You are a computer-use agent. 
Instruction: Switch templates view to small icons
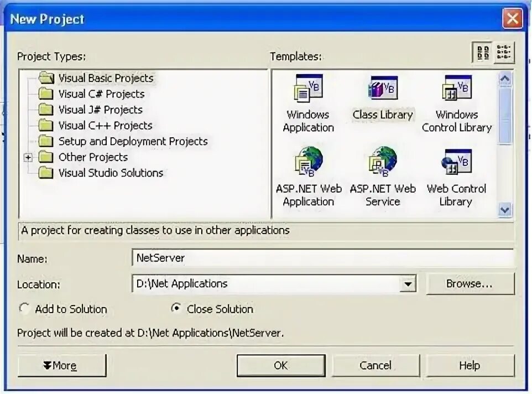504,52
